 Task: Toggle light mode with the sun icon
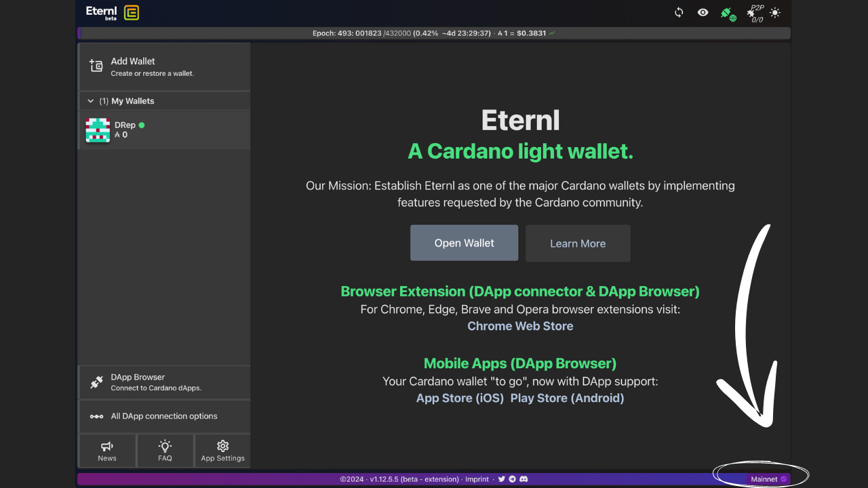pyautogui.click(x=775, y=12)
